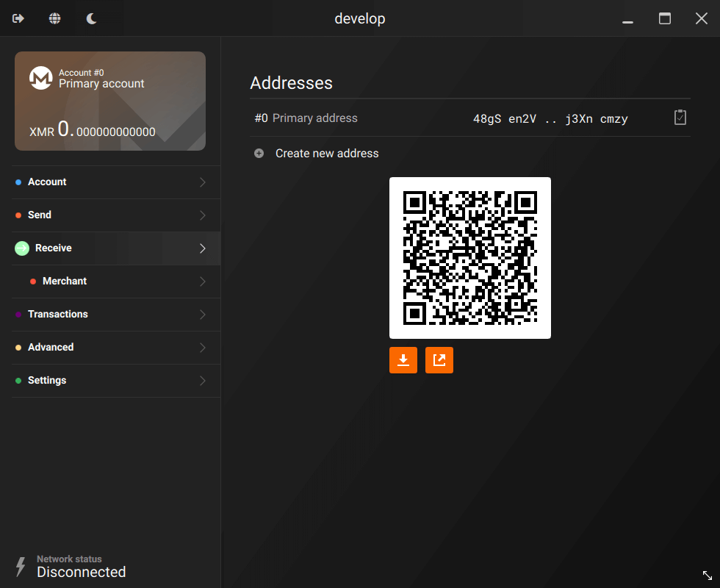This screenshot has height=588, width=720.
Task: Click the #0 badge of the primary address
Action: pyautogui.click(x=262, y=118)
